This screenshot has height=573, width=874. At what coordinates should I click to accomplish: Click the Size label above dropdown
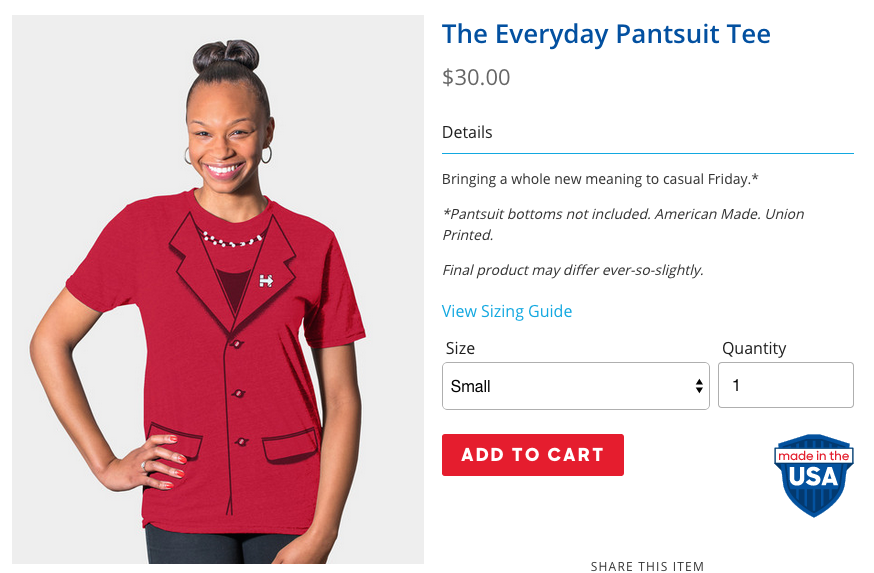pos(460,348)
